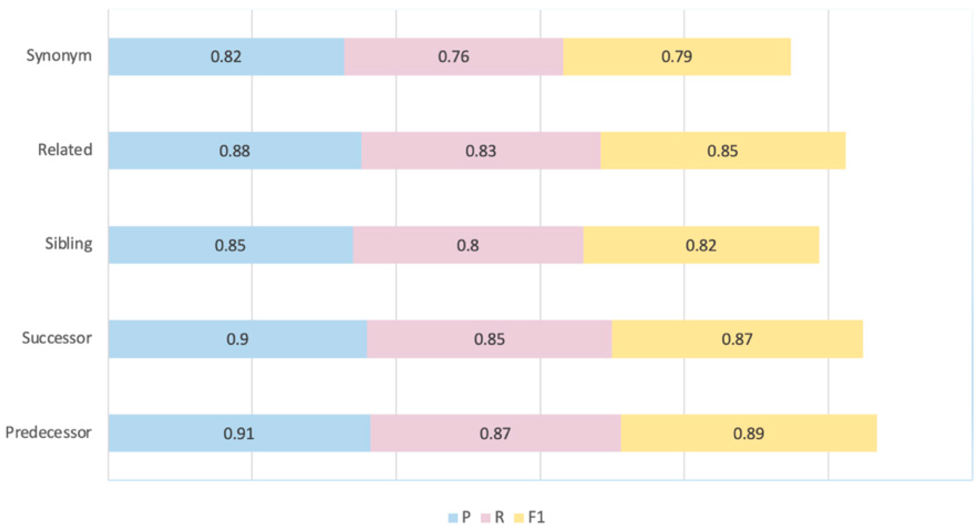Image resolution: width=980 pixels, height=532 pixels.
Task: Select the Predecessor F1 bar 0.89
Action: click(x=749, y=433)
